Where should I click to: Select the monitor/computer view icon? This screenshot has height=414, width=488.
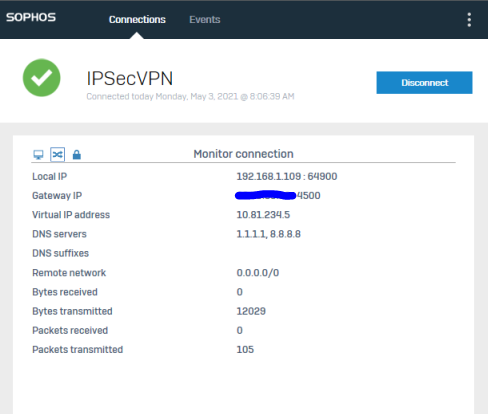point(38,155)
